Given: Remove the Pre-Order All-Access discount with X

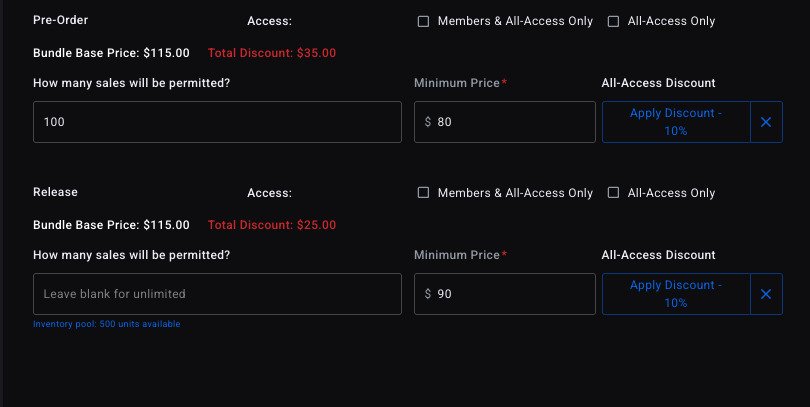Looking at the screenshot, I should point(766,122).
